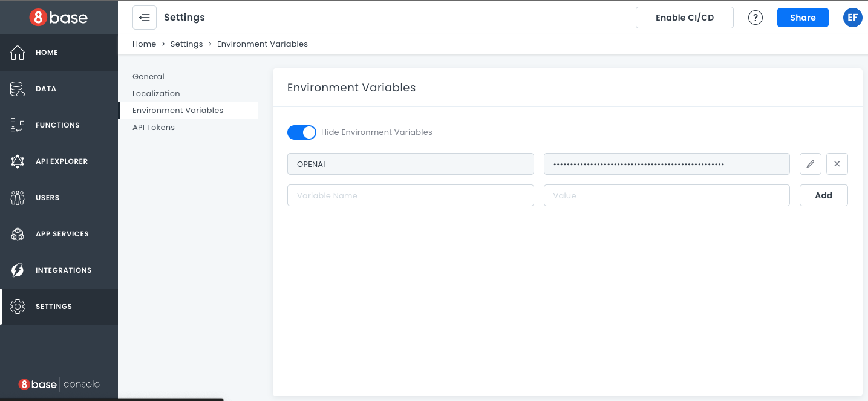868x401 pixels.
Task: Open the Data database icon
Action: click(18, 89)
